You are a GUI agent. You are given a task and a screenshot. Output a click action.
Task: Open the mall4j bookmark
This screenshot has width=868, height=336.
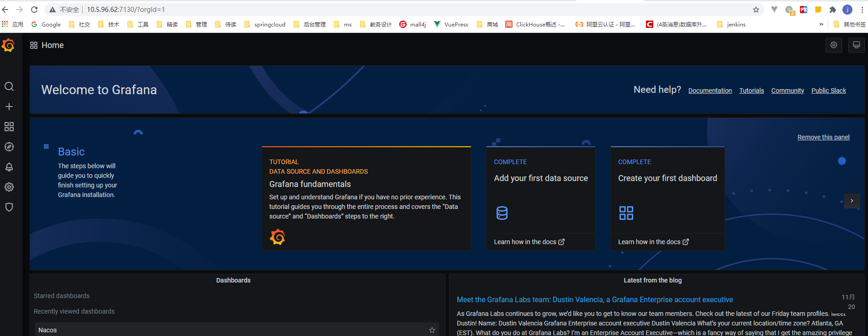413,24
